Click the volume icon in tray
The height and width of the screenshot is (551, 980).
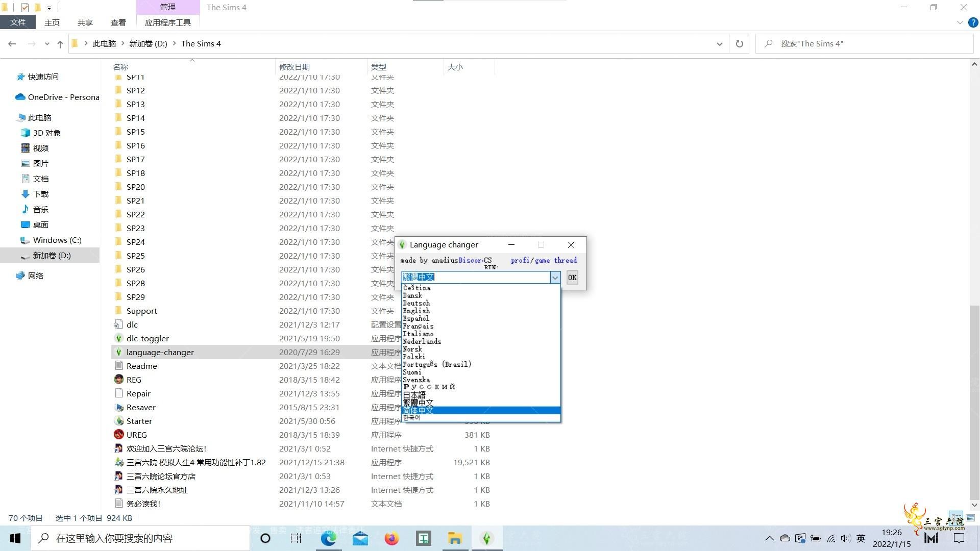[x=845, y=538]
